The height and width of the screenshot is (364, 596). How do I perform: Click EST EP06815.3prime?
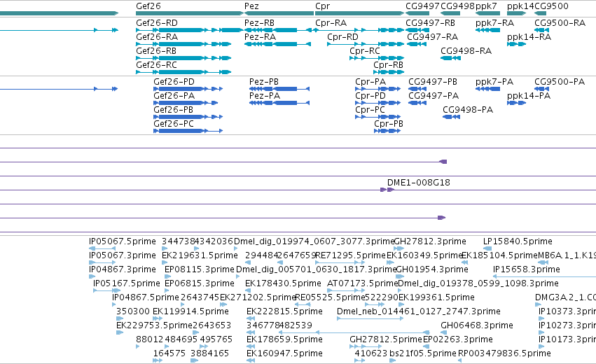pyautogui.click(x=199, y=283)
